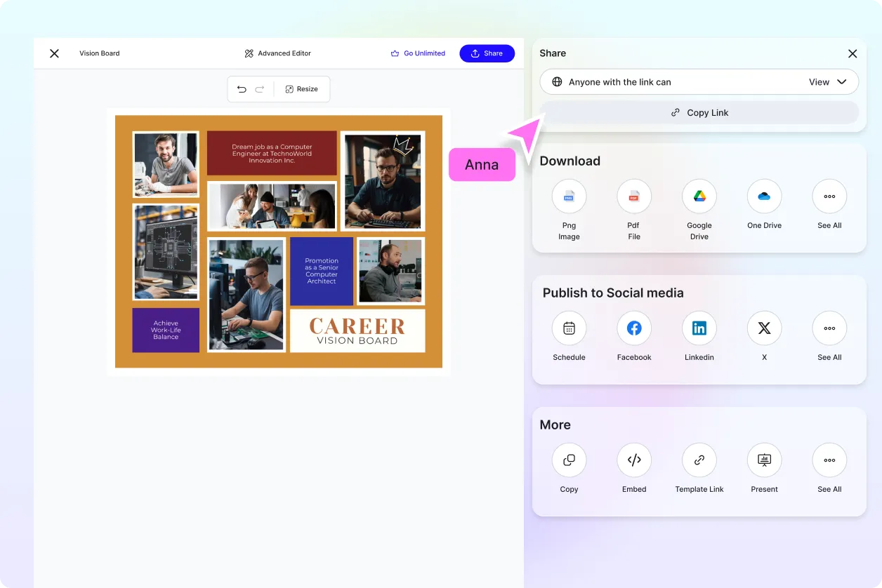Image resolution: width=882 pixels, height=588 pixels.
Task: Expand the link permission View dropdown
Action: pos(828,82)
